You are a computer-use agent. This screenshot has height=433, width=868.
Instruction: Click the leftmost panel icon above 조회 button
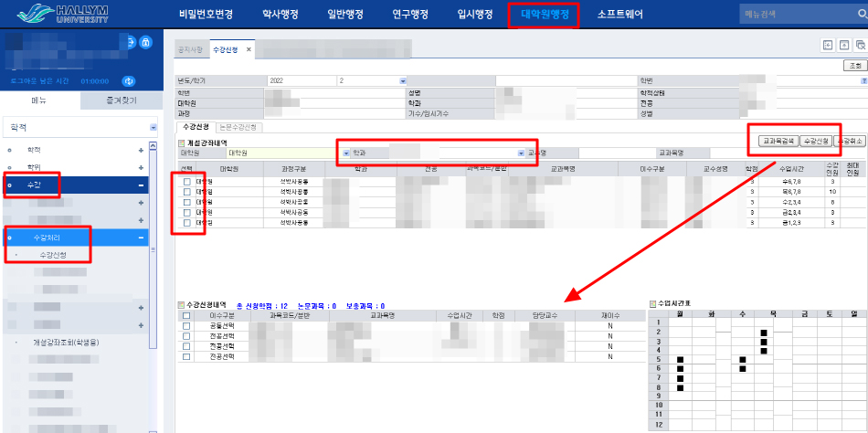tap(828, 44)
